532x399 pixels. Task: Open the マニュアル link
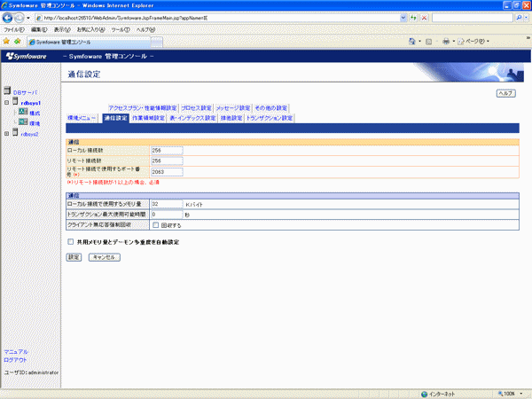pos(16,352)
